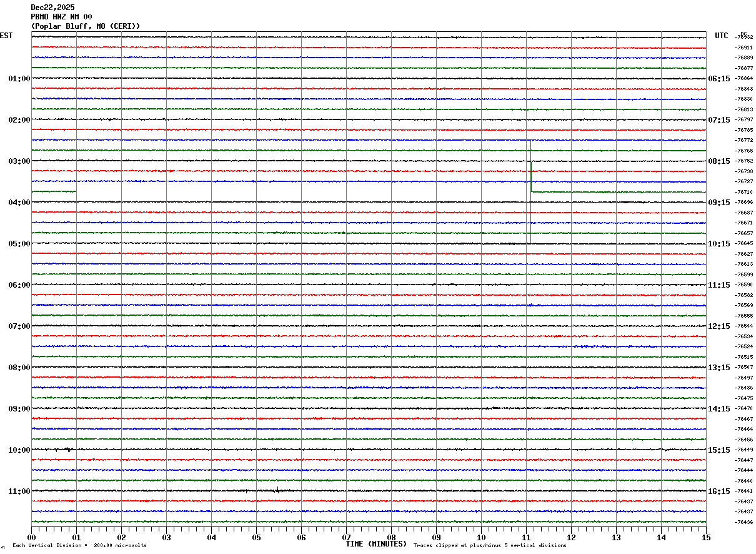Click the -76645 DC offset value
Screen dimensions: 756x554
[744, 243]
